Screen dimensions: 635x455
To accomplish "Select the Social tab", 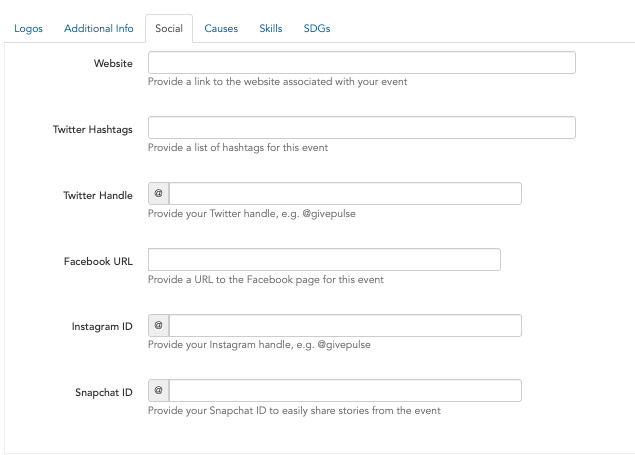I will coord(169,28).
